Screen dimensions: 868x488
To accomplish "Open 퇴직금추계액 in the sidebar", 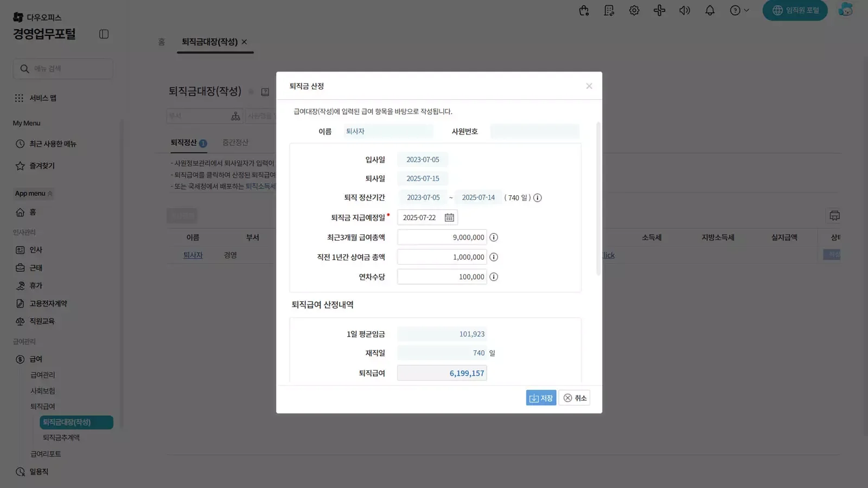I will coord(61,438).
